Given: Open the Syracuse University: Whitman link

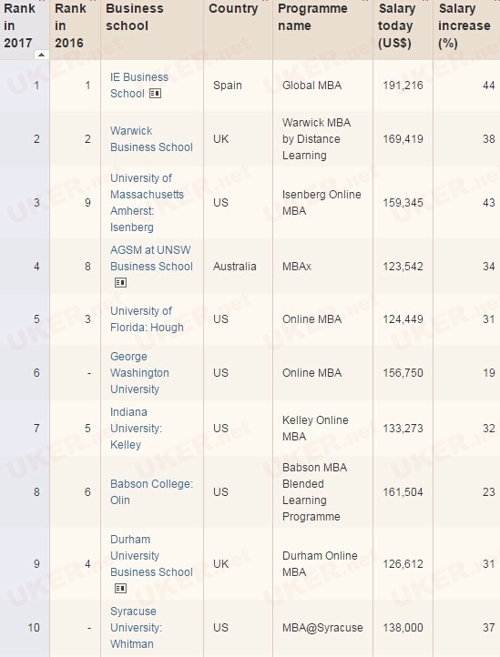Looking at the screenshot, I should click(136, 627).
